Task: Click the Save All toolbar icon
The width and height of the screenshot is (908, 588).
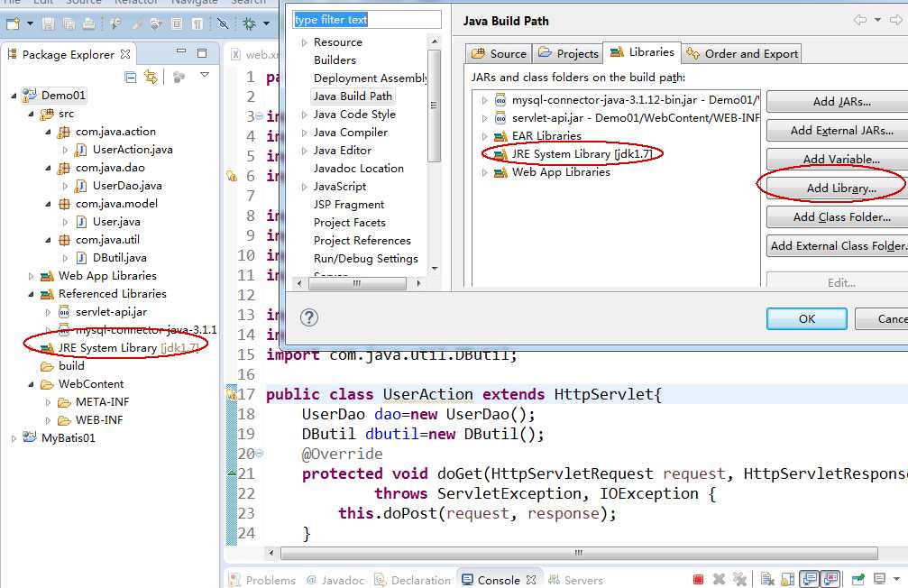Action: 69,23
